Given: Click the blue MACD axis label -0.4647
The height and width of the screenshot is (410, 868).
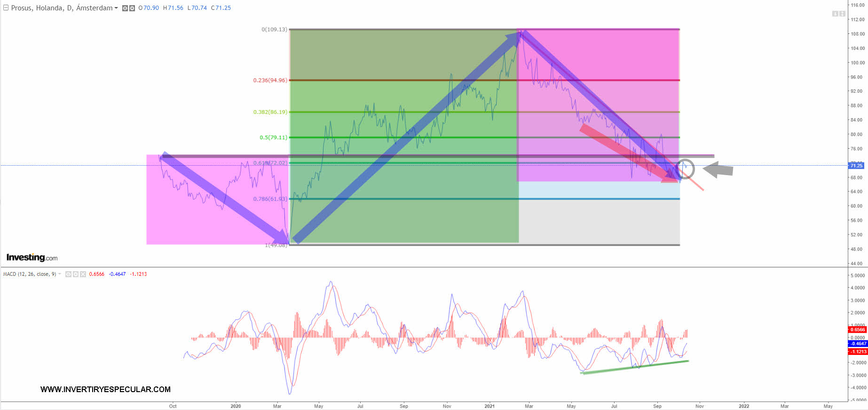Looking at the screenshot, I should tap(858, 344).
